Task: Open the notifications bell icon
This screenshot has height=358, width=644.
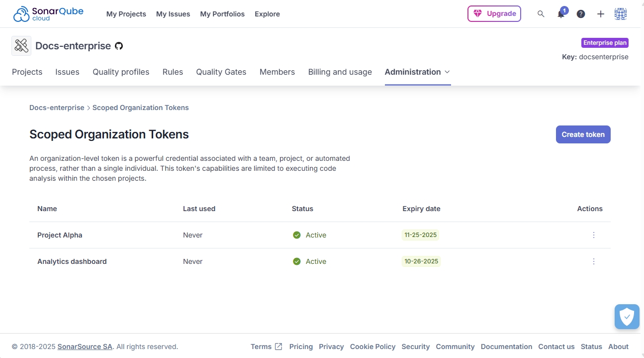Action: (561, 14)
